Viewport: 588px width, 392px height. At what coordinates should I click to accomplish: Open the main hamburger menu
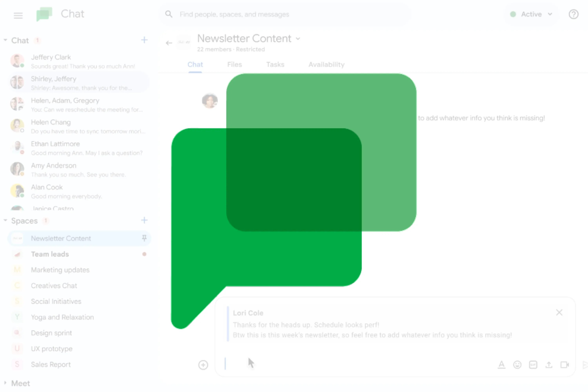pyautogui.click(x=18, y=15)
